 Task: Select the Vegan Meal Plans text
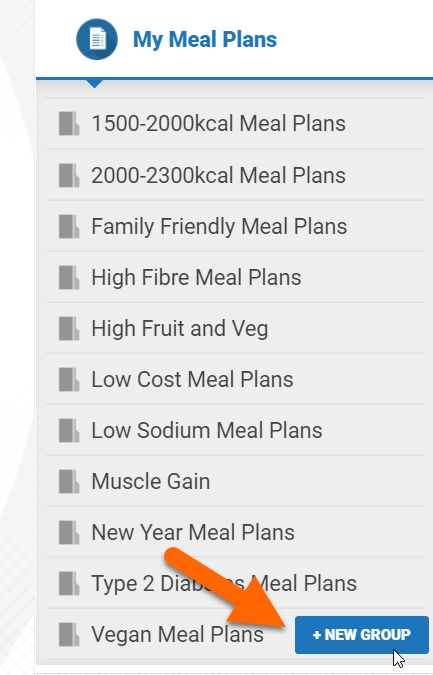click(177, 635)
